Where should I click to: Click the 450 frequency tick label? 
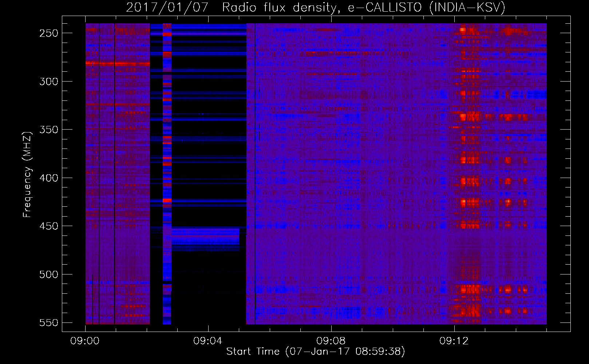coord(49,226)
